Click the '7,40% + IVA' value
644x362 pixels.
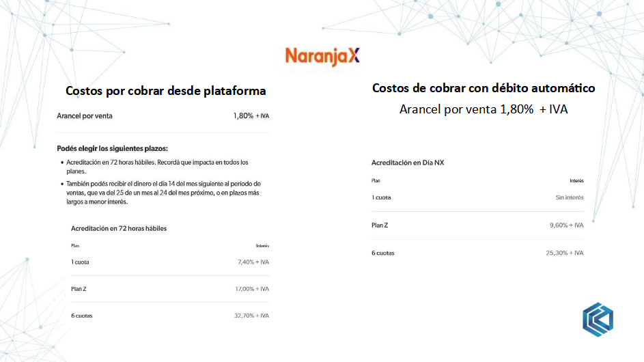click(253, 262)
